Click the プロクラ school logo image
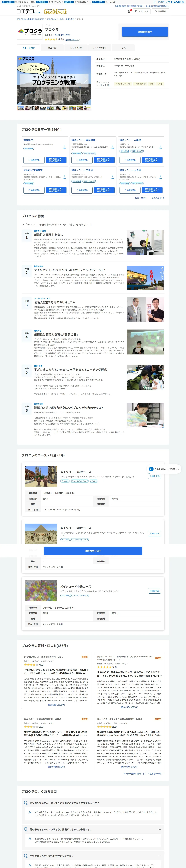Image resolution: width=186 pixels, height=868 pixels. (x=30, y=31)
